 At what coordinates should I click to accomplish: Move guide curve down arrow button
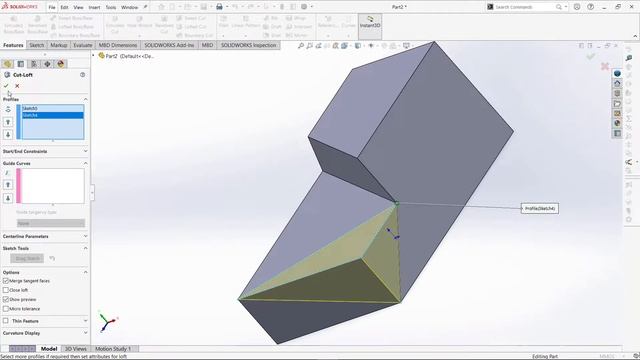(8, 198)
